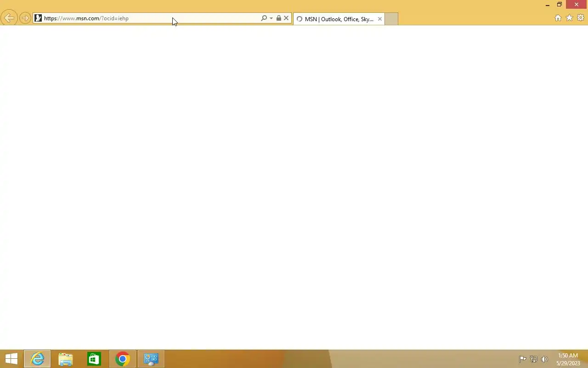Go back with the browser Back arrow

[x=9, y=18]
